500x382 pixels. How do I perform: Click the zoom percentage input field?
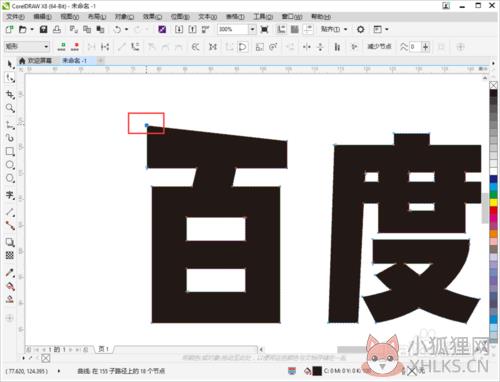pos(233,29)
